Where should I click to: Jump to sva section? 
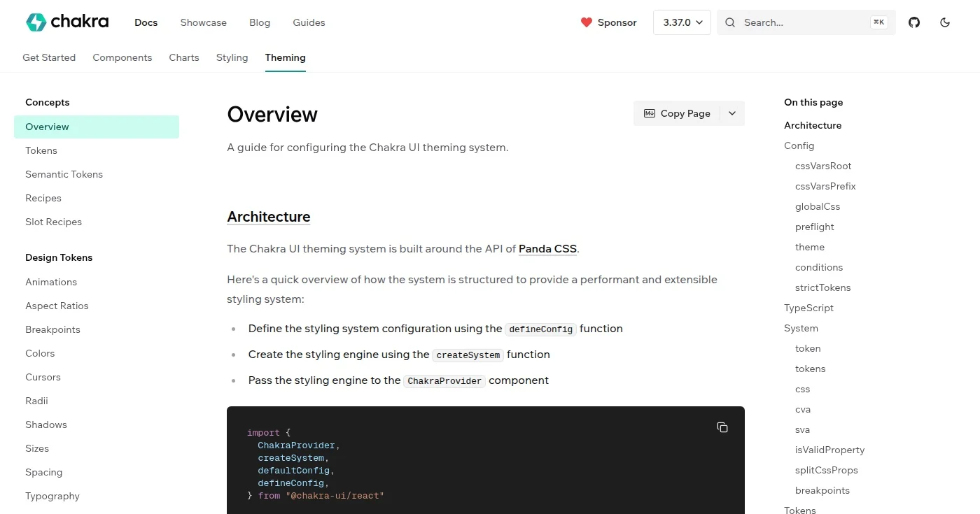pyautogui.click(x=802, y=429)
